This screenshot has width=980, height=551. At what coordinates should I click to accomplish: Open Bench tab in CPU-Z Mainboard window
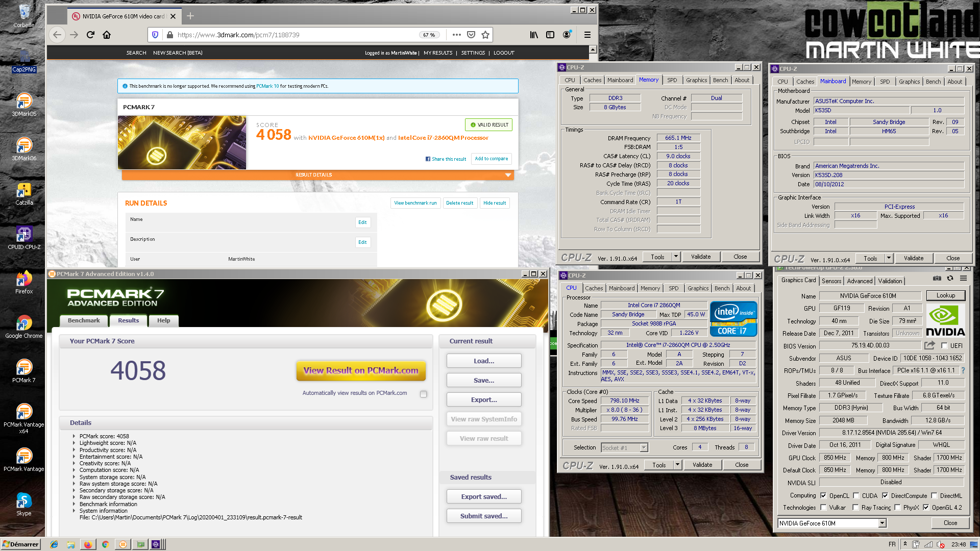point(933,82)
